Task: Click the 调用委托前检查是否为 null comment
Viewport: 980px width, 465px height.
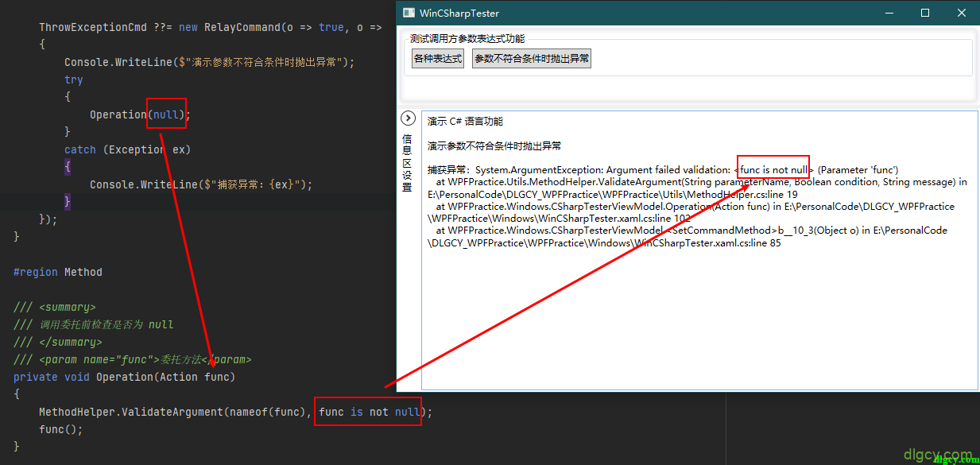Action: click(x=94, y=324)
